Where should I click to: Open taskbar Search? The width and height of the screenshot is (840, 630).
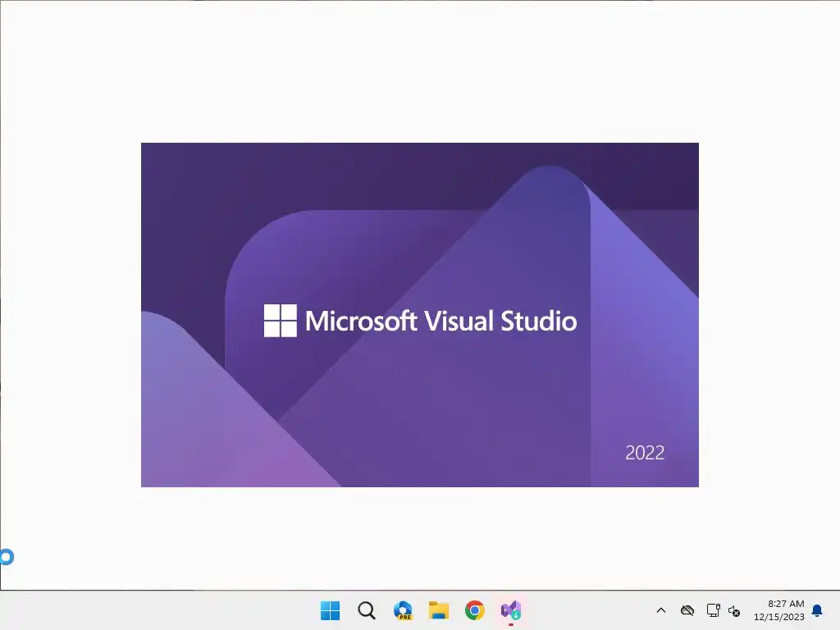point(367,610)
